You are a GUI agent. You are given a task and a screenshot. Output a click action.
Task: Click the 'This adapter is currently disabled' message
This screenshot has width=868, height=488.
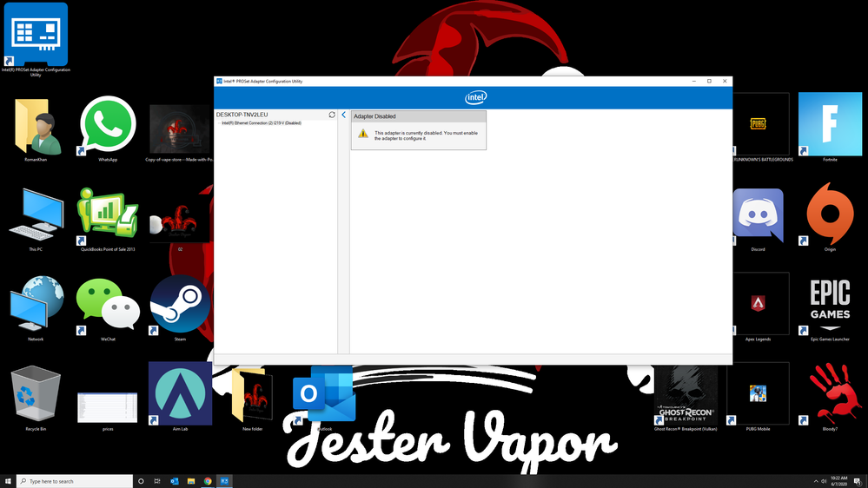(426, 135)
